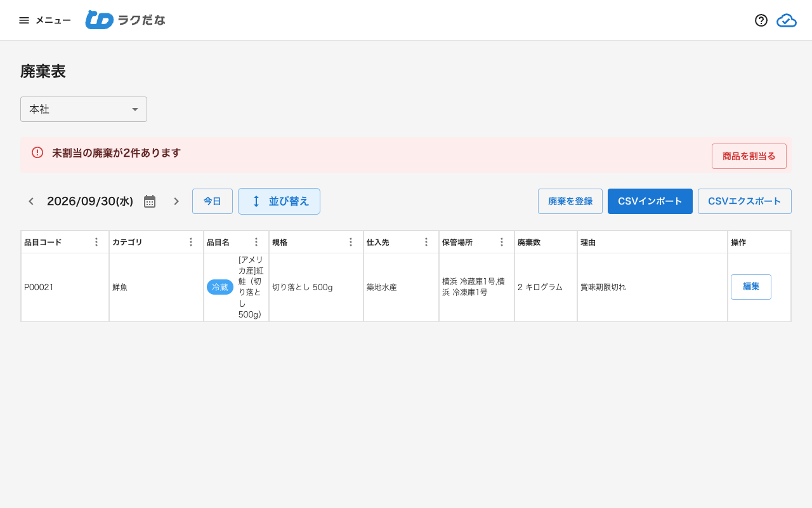Click the CSVインポート button

click(x=650, y=201)
